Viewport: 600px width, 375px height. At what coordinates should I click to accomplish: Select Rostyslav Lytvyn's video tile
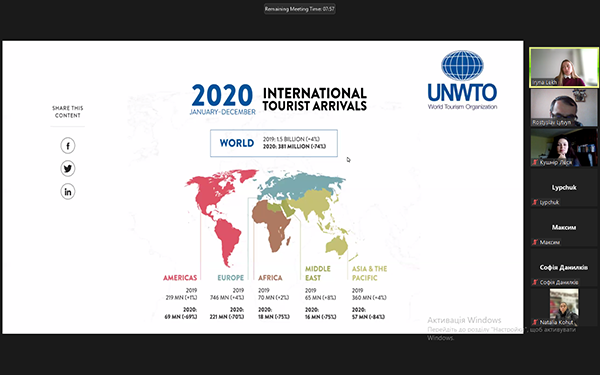coord(564,108)
